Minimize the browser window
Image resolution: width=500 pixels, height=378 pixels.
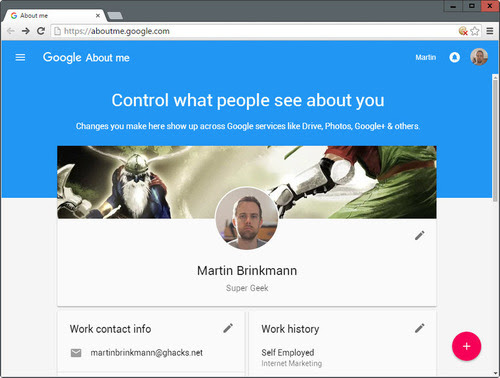pyautogui.click(x=453, y=6)
